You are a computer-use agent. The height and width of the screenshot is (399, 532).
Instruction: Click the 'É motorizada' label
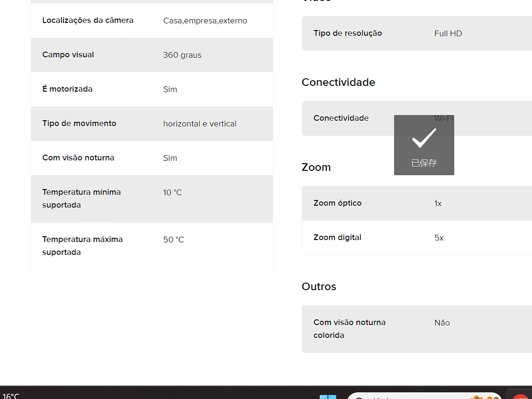click(67, 89)
